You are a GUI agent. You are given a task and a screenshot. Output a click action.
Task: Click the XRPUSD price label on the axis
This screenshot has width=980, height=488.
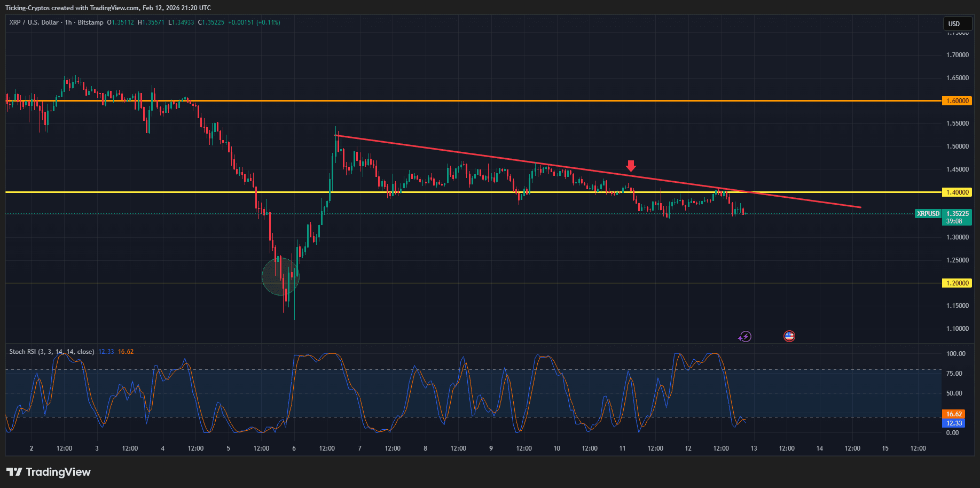928,213
